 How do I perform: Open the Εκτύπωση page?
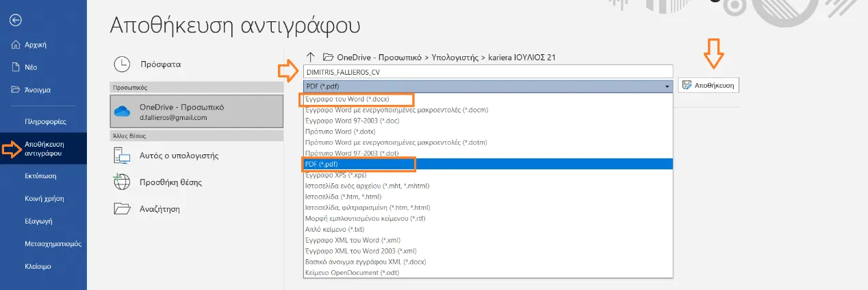click(40, 176)
